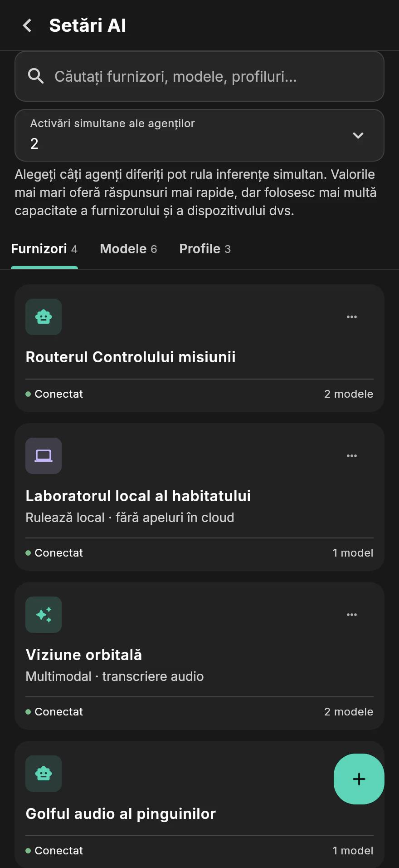Open Viziune orbitală three-dot menu
This screenshot has width=399, height=868.
[352, 615]
